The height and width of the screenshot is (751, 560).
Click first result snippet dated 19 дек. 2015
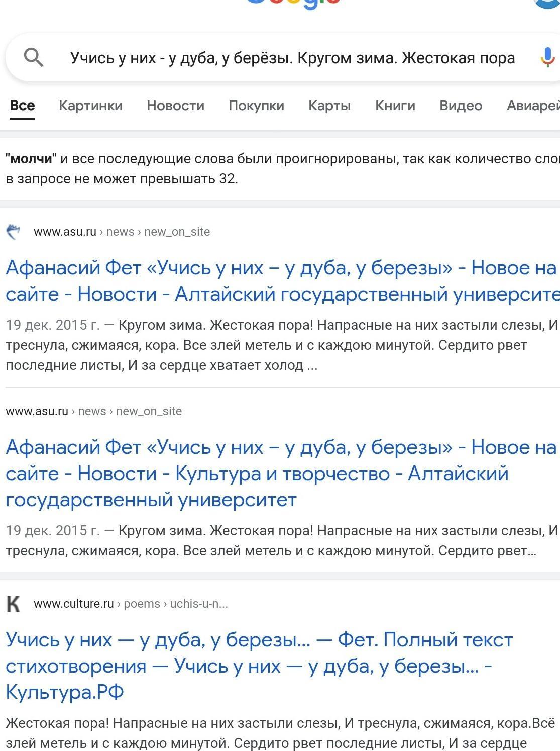282,345
